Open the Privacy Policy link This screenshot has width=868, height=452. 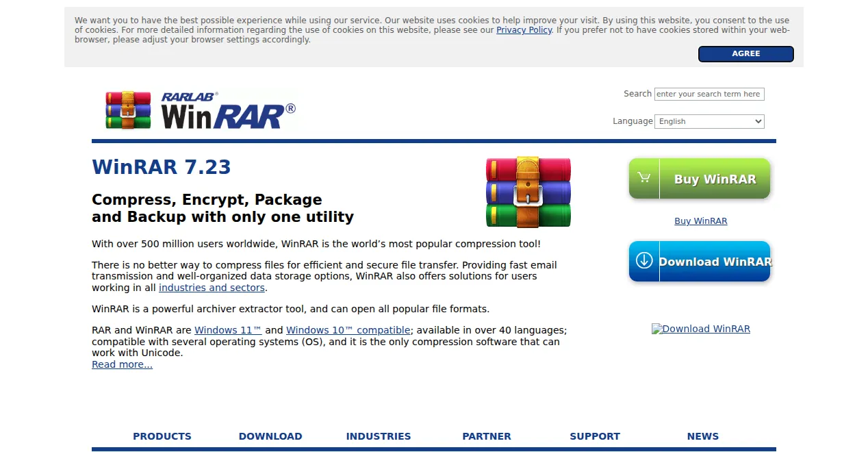524,30
